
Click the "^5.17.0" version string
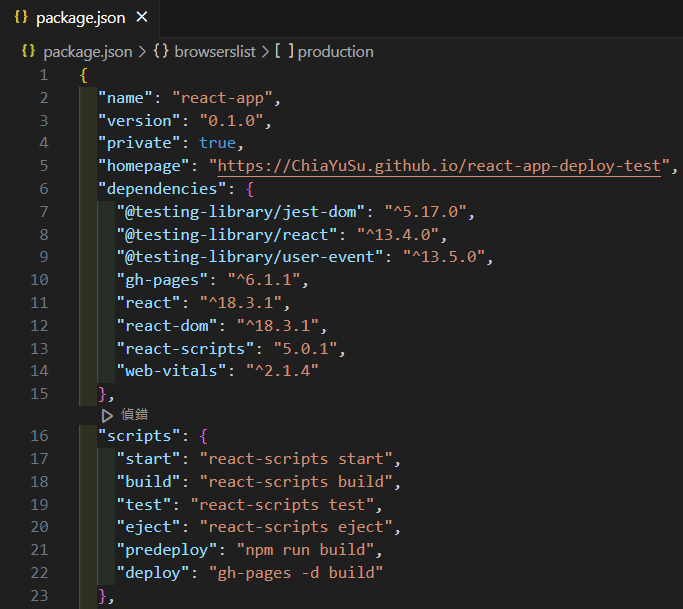426,212
